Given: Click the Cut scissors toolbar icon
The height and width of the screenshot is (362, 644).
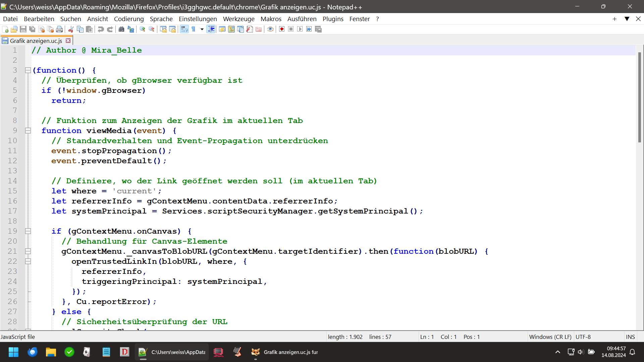Looking at the screenshot, I should [71, 29].
